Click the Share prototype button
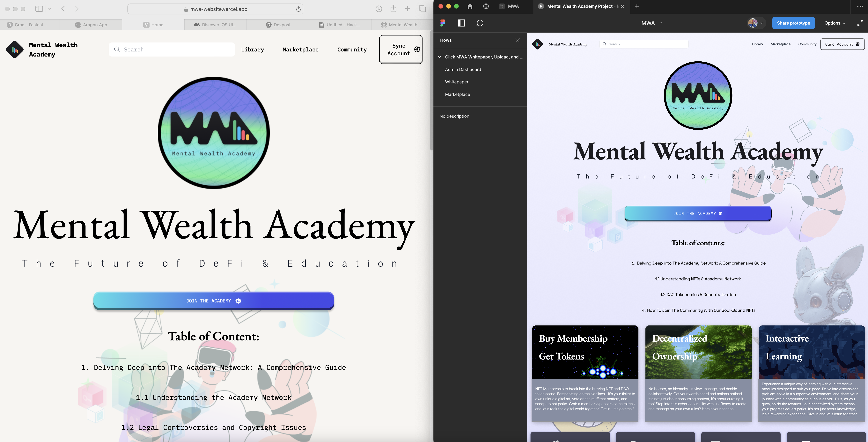The width and height of the screenshot is (868, 442). tap(793, 23)
